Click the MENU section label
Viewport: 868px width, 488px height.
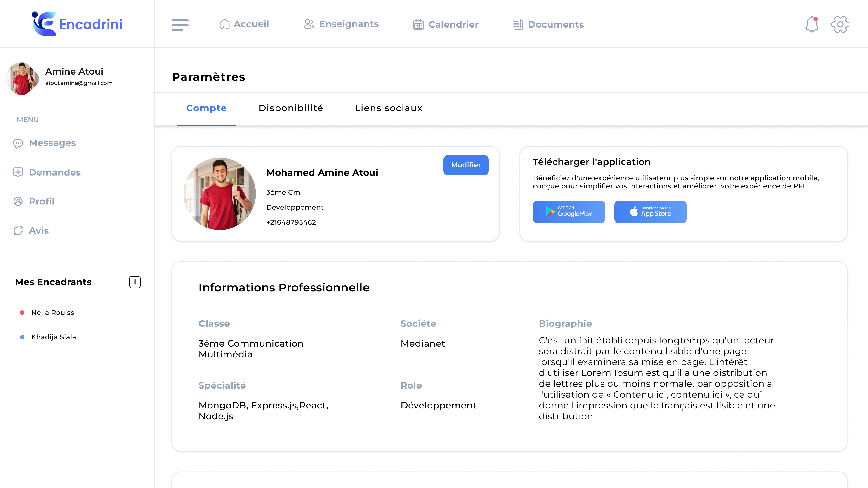click(x=28, y=120)
